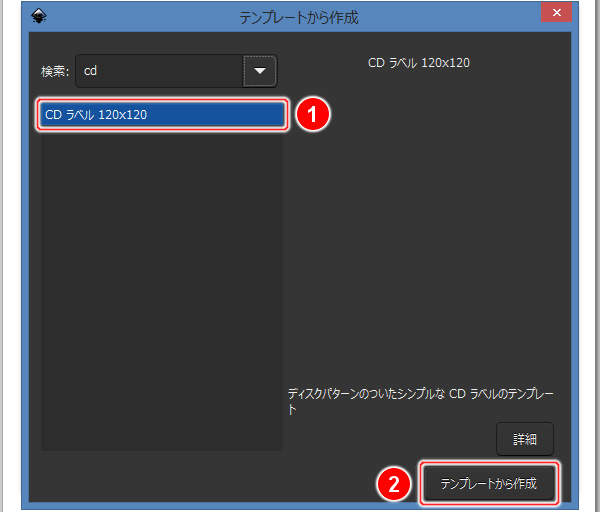Click the 詳細 button

(525, 439)
